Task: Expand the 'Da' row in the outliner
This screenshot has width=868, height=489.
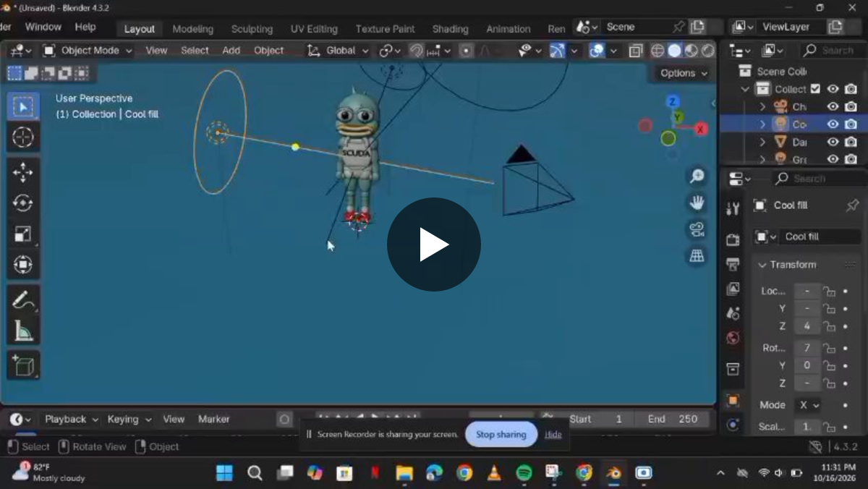Action: pos(762,142)
